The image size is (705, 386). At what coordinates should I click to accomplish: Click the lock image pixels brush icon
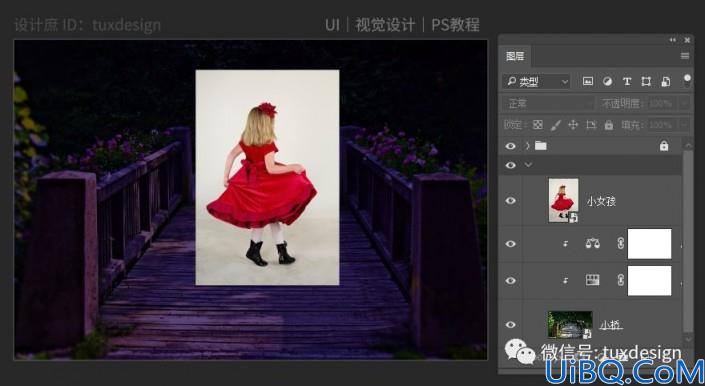tap(556, 125)
